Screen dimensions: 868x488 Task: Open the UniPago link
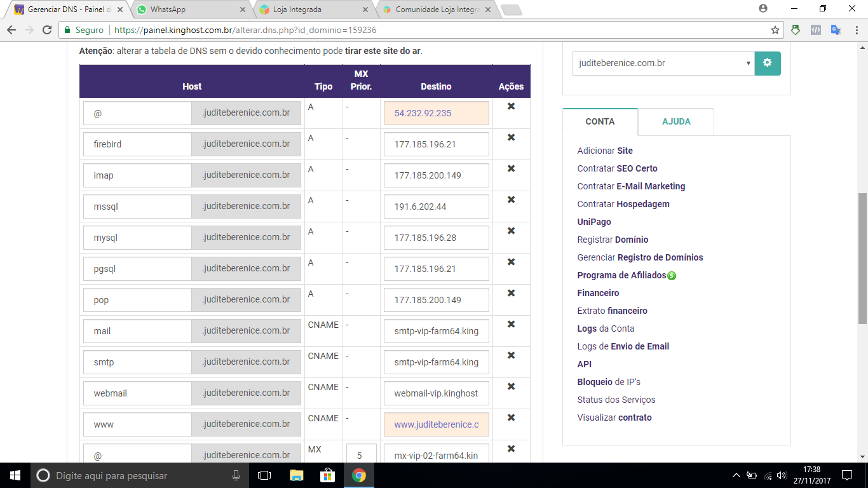tap(594, 222)
